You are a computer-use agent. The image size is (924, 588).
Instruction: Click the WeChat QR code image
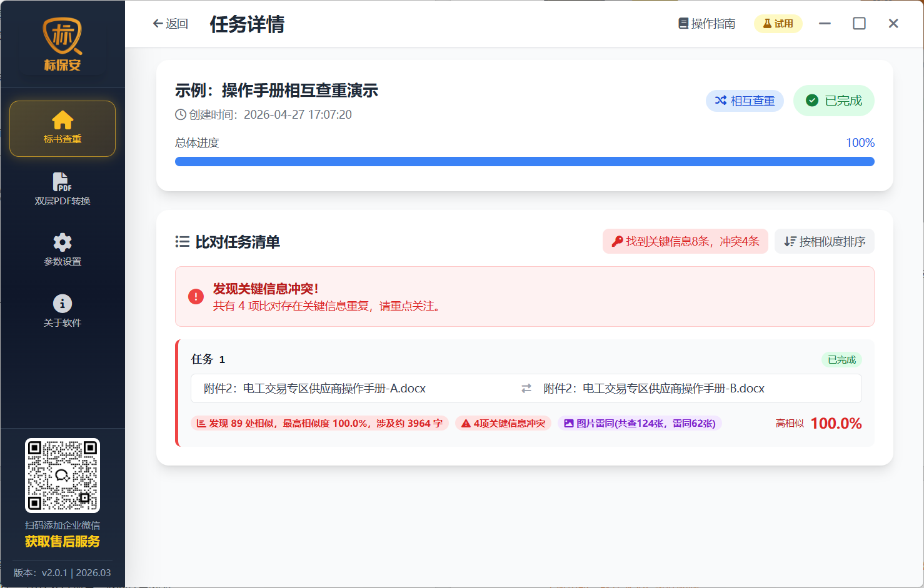pos(63,476)
